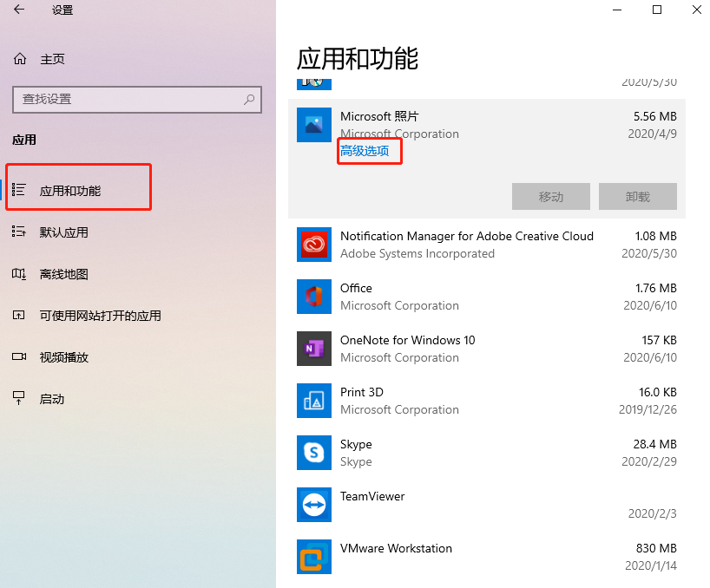Select the OneNote for Windows 10 icon
Image resolution: width=710 pixels, height=588 pixels.
point(314,349)
